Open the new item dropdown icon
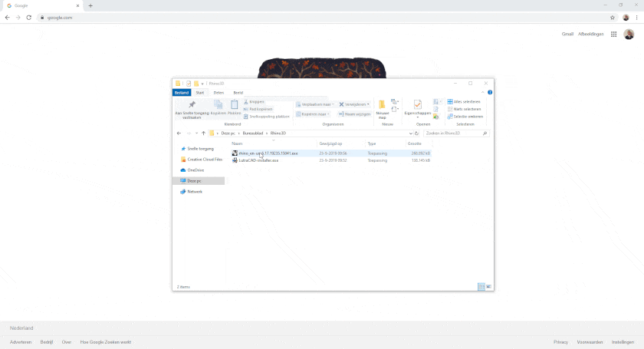Image resolution: width=644 pixels, height=349 pixels. coord(395,101)
